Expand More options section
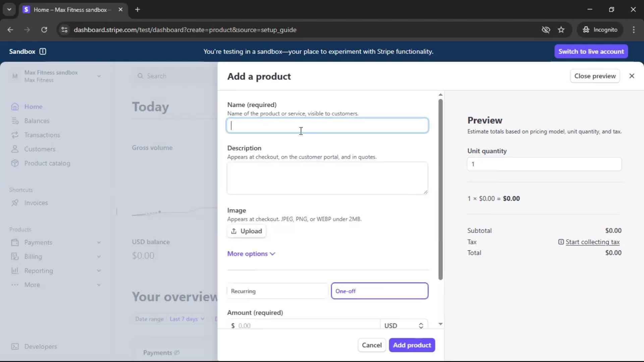The width and height of the screenshot is (644, 362). click(x=251, y=254)
